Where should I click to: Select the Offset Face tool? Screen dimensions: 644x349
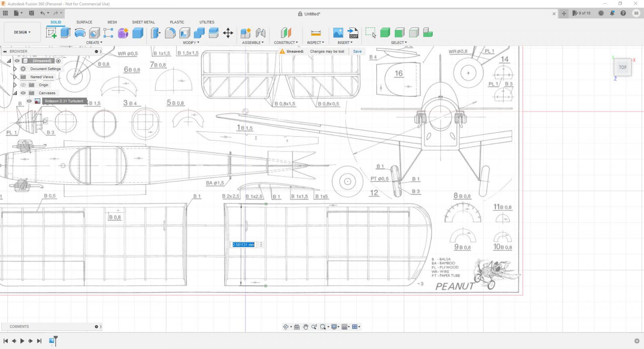(214, 33)
